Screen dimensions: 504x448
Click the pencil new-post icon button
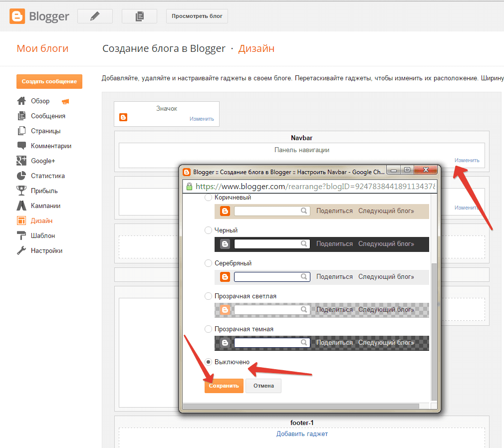[95, 16]
